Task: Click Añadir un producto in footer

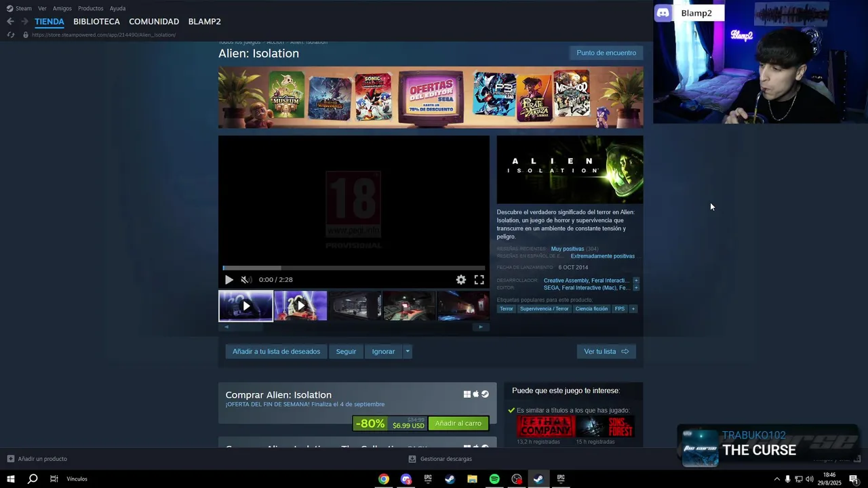Action: pos(37,459)
